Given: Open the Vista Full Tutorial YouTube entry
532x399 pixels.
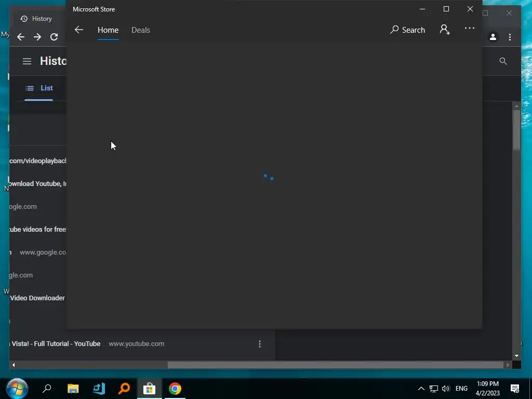Looking at the screenshot, I should click(x=55, y=344).
